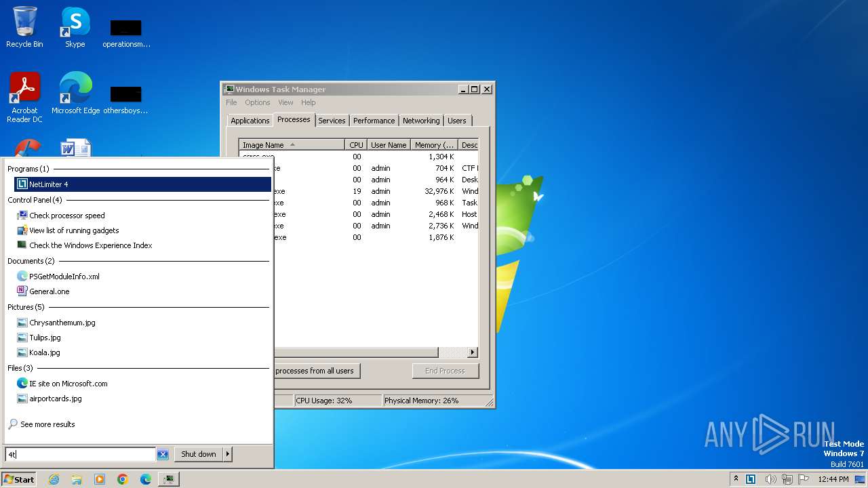Switch to the Performance tab
Image resolution: width=868 pixels, height=488 pixels.
click(x=374, y=121)
